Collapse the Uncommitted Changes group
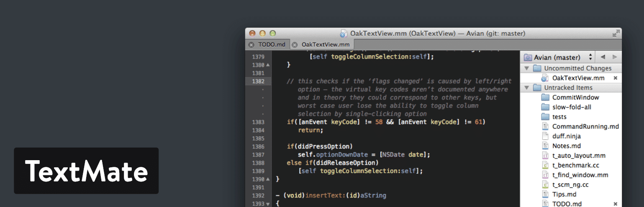The height and width of the screenshot is (207, 644). (x=526, y=68)
